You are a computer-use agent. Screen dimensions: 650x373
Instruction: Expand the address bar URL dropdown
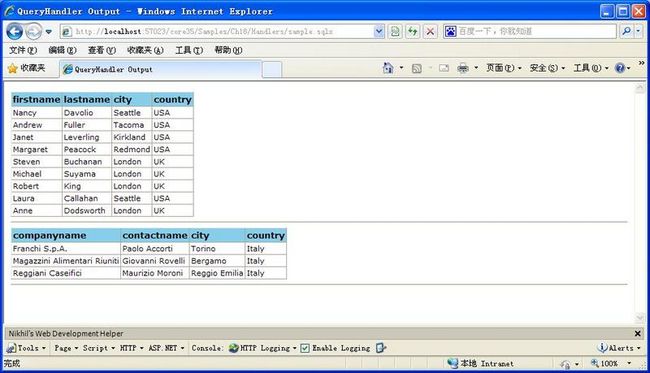tap(379, 31)
